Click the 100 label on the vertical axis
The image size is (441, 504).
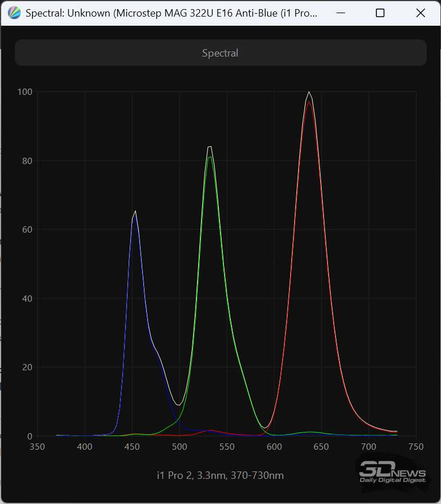(x=25, y=91)
